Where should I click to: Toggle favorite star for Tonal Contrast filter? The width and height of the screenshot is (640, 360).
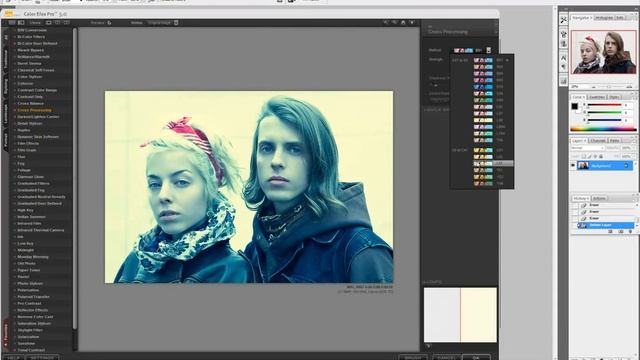pyautogui.click(x=15, y=350)
